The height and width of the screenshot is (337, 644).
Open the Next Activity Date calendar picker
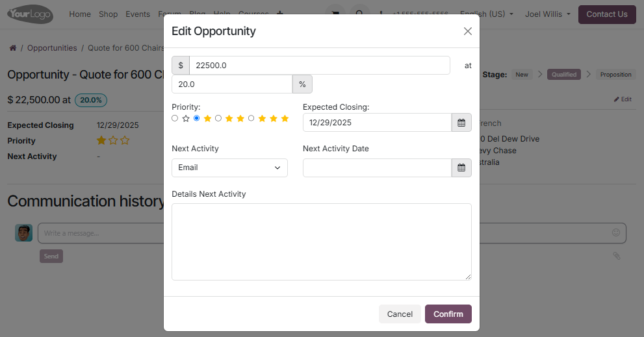coord(461,168)
